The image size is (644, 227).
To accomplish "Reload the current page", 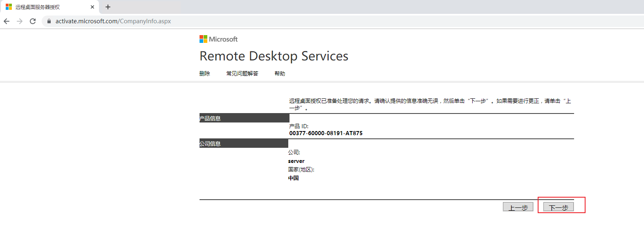I will (x=33, y=21).
